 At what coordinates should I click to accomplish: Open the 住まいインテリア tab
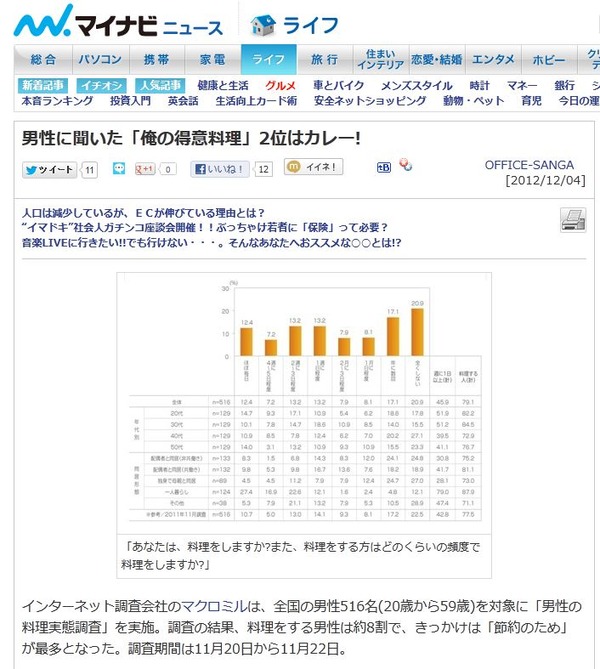coord(381,59)
